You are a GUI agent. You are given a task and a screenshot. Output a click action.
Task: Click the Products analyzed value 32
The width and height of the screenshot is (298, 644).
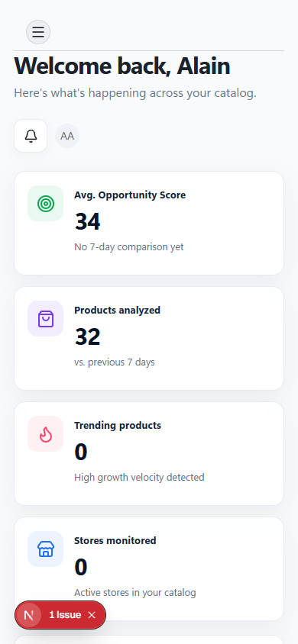tap(87, 336)
